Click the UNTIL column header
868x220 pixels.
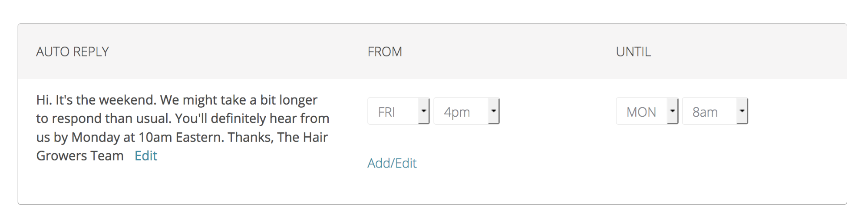coord(633,52)
